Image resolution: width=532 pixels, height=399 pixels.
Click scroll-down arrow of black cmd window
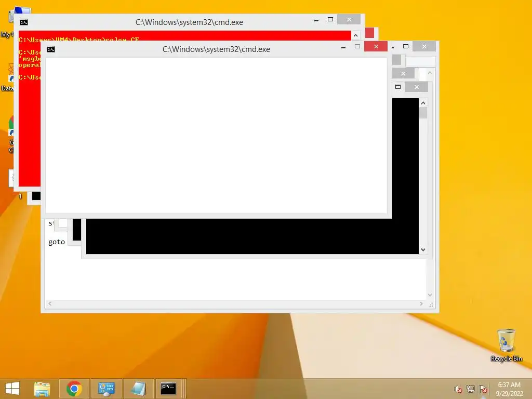point(423,250)
